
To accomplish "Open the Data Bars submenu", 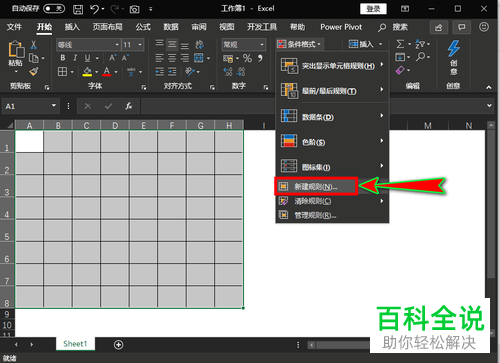I will 332,117.
